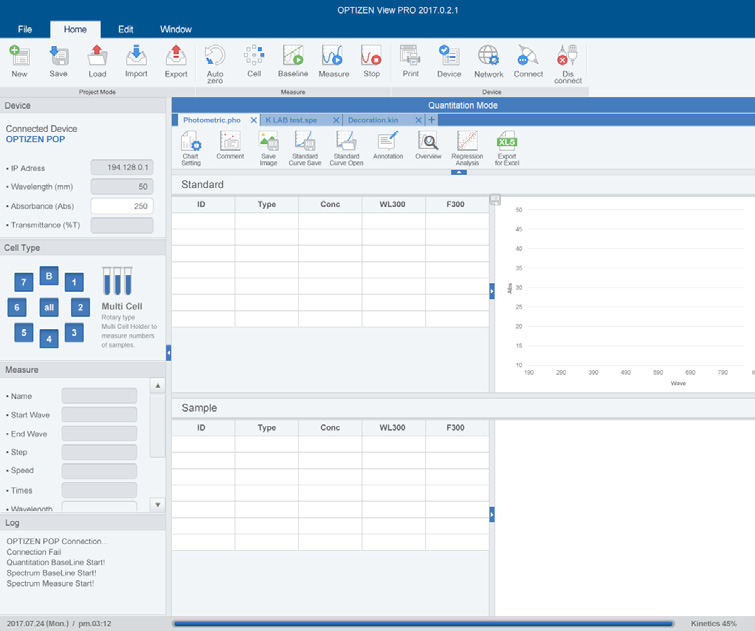Export data using Export for Excel

(507, 148)
